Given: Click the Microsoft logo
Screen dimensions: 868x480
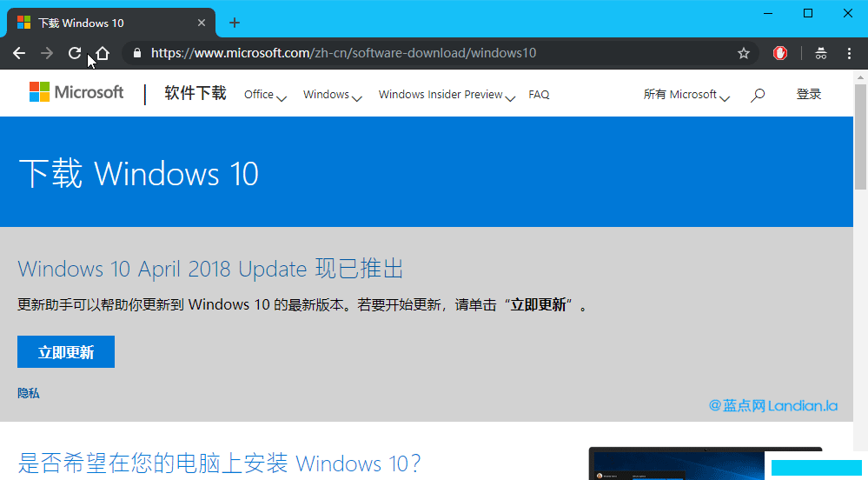Looking at the screenshot, I should [76, 92].
